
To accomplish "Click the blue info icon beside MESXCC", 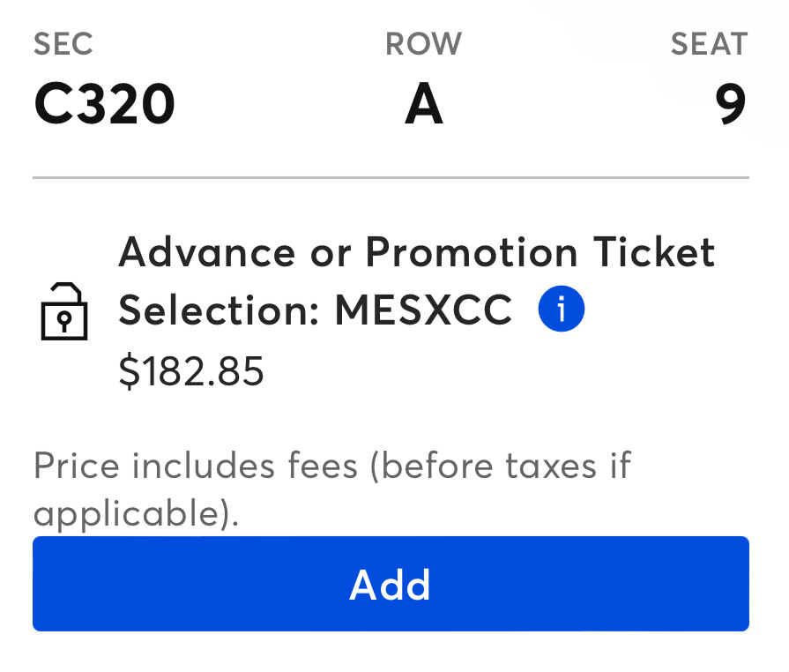I will tap(562, 310).
